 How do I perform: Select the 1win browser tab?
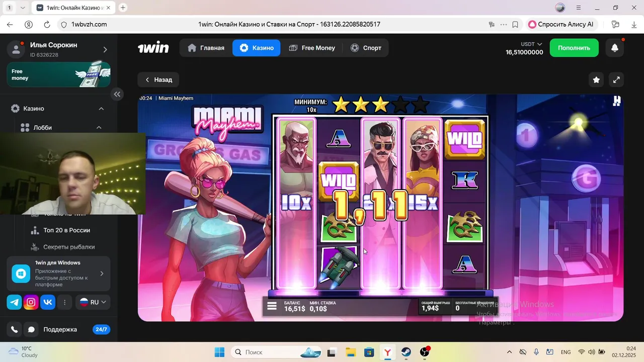pos(73,8)
